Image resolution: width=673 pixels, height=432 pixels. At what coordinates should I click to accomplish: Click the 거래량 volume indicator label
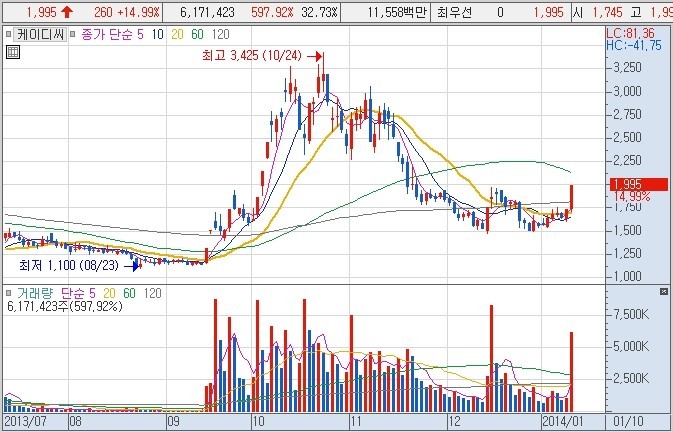tap(35, 293)
